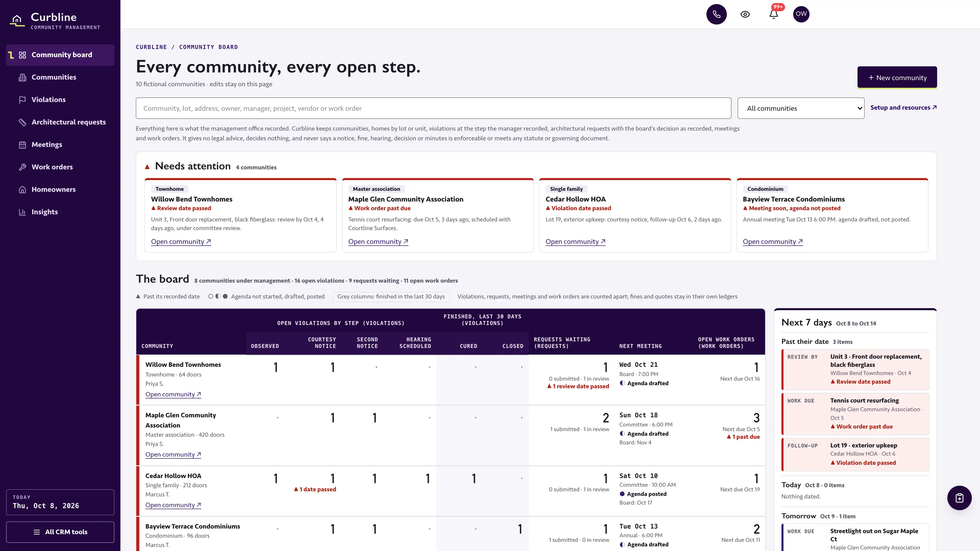Click the Hearing Scheduled column header
The width and height of the screenshot is (980, 551).
[x=415, y=343]
